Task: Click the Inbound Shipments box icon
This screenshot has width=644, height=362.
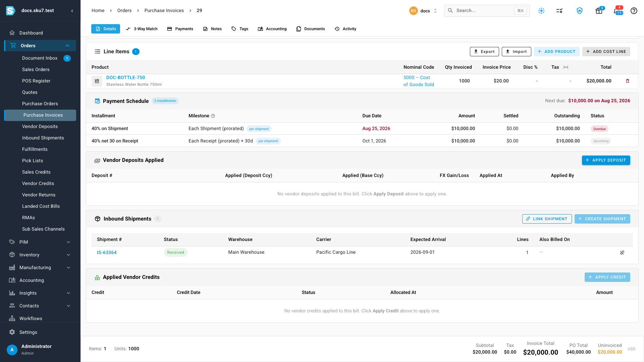Action: pyautogui.click(x=98, y=219)
